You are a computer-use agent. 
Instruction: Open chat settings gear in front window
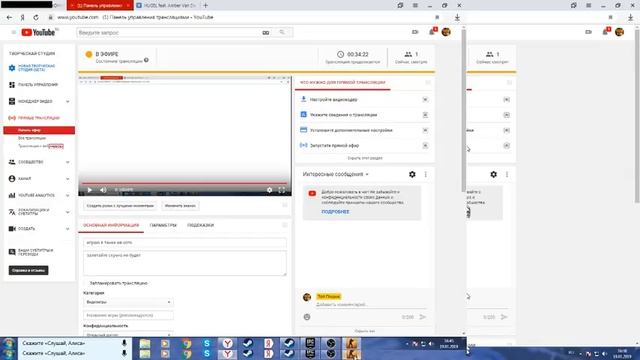click(412, 174)
